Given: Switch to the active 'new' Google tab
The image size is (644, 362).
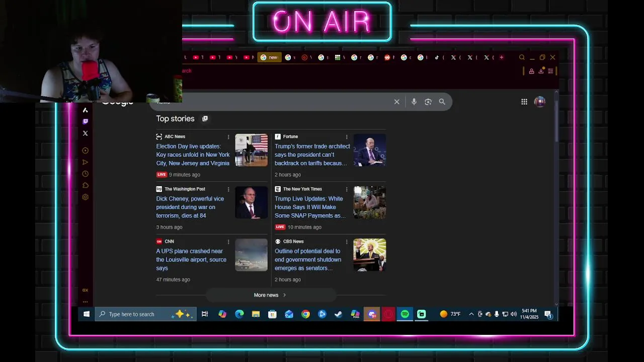Looking at the screenshot, I should [x=269, y=57].
